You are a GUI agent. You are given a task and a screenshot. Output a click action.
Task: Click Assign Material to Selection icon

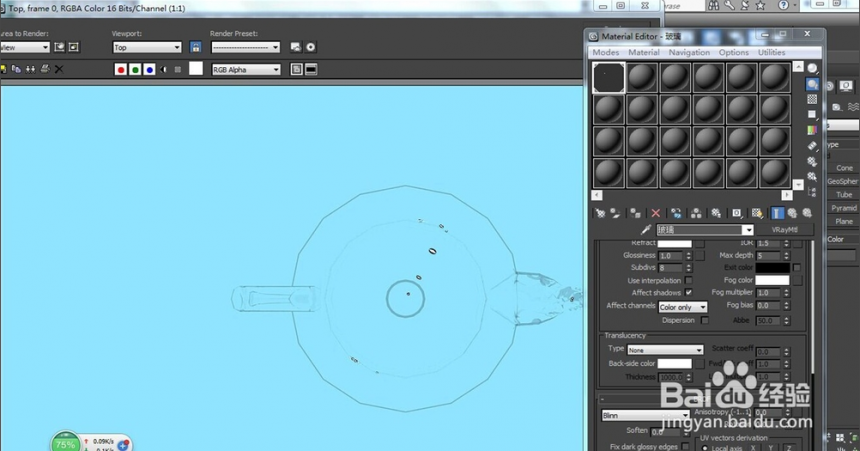click(x=635, y=213)
